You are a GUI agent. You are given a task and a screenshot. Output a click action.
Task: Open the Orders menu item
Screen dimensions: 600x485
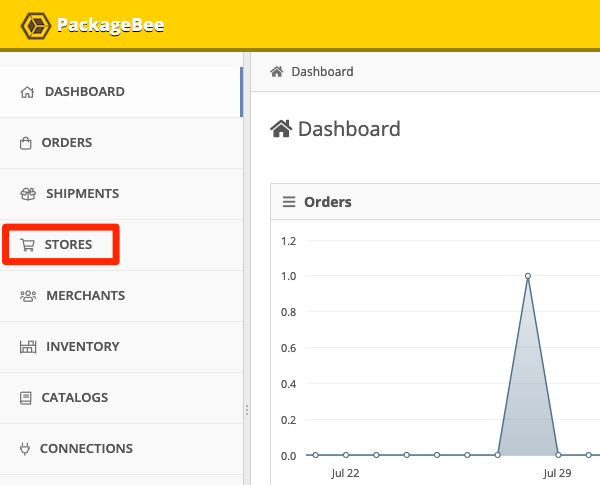[x=122, y=143]
